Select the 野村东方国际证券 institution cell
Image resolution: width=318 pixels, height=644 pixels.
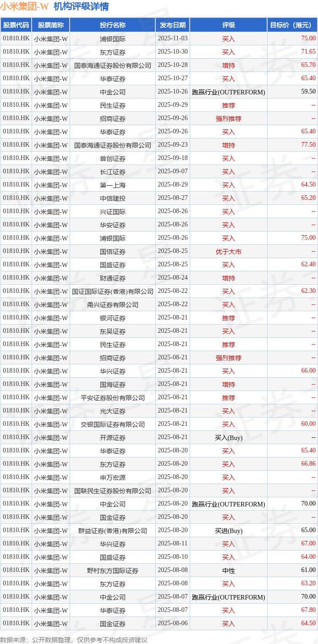point(113,571)
